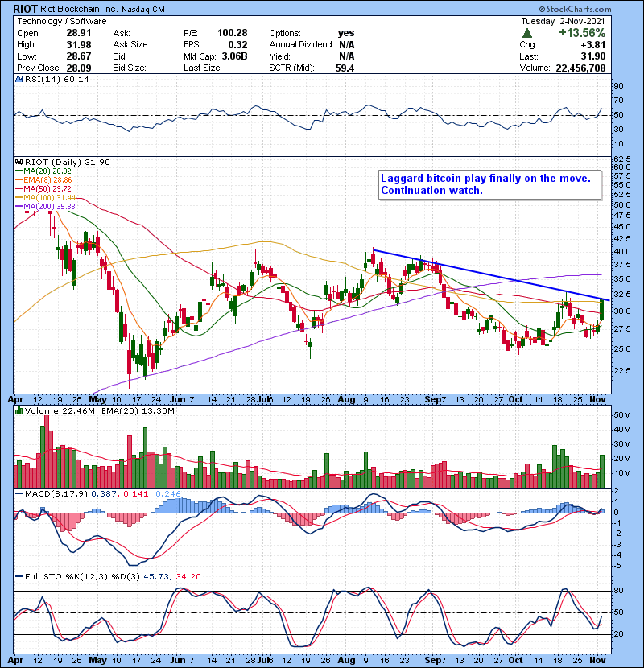Select the SCTR (Mid) value 59.4
Screen dimensions: 644x668
click(x=345, y=68)
